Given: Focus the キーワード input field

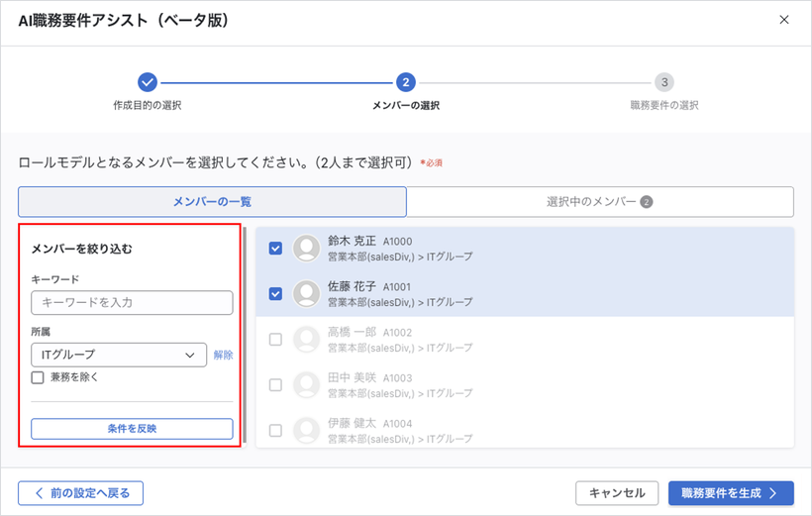Looking at the screenshot, I should [x=132, y=302].
